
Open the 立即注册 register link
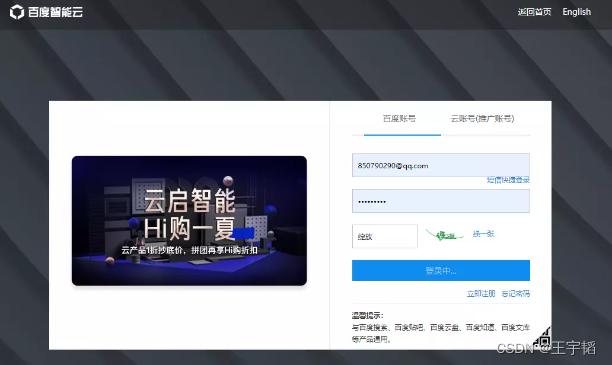481,294
